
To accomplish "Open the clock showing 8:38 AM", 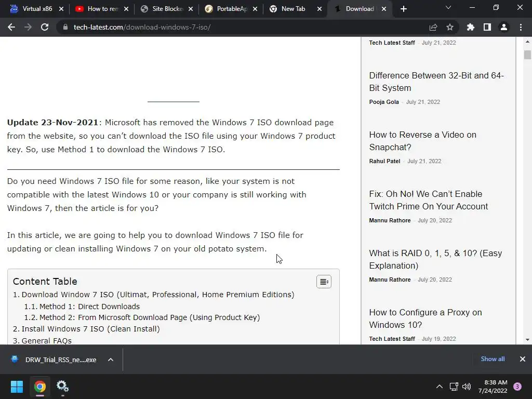I will tap(493, 387).
